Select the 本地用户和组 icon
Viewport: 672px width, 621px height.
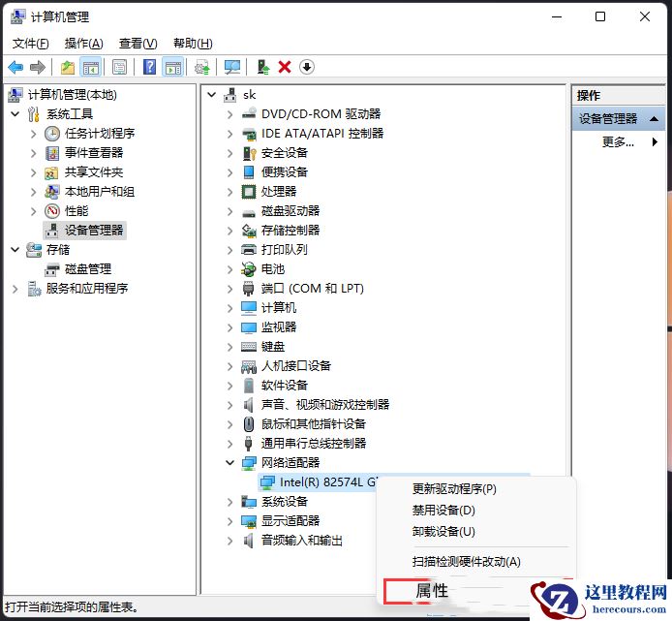tap(52, 192)
